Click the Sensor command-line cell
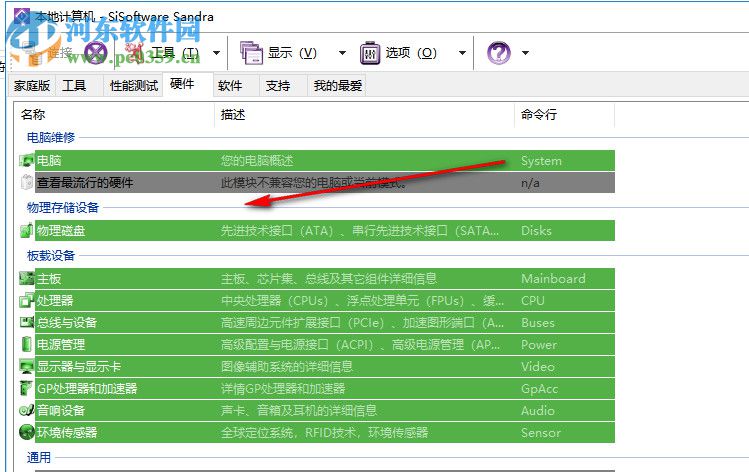Viewport: 749px width, 472px height. click(541, 432)
